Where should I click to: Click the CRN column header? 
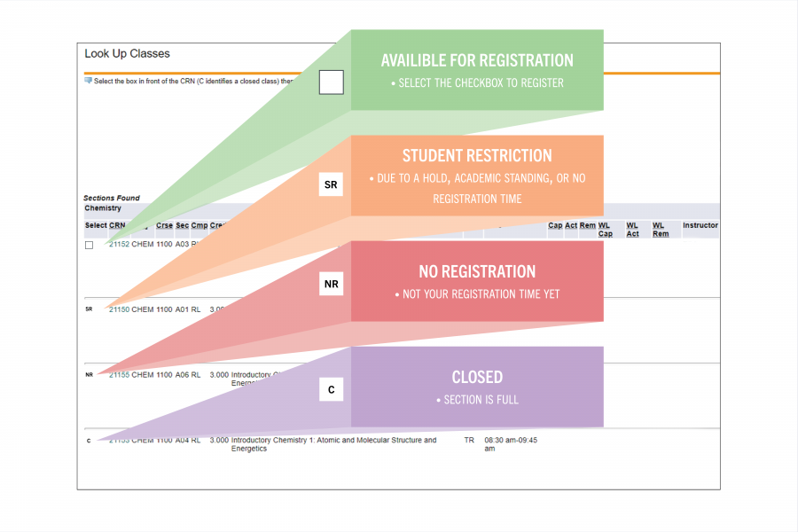[x=117, y=225]
